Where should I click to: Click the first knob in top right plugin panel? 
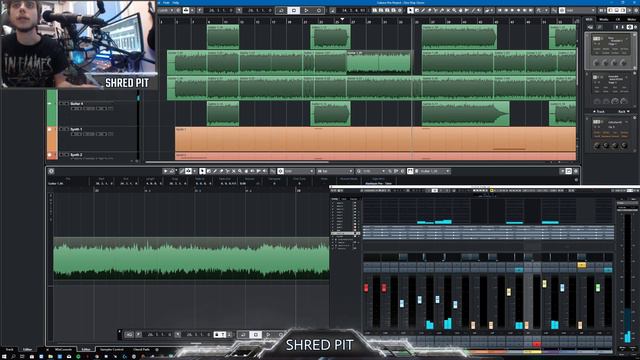(x=596, y=63)
